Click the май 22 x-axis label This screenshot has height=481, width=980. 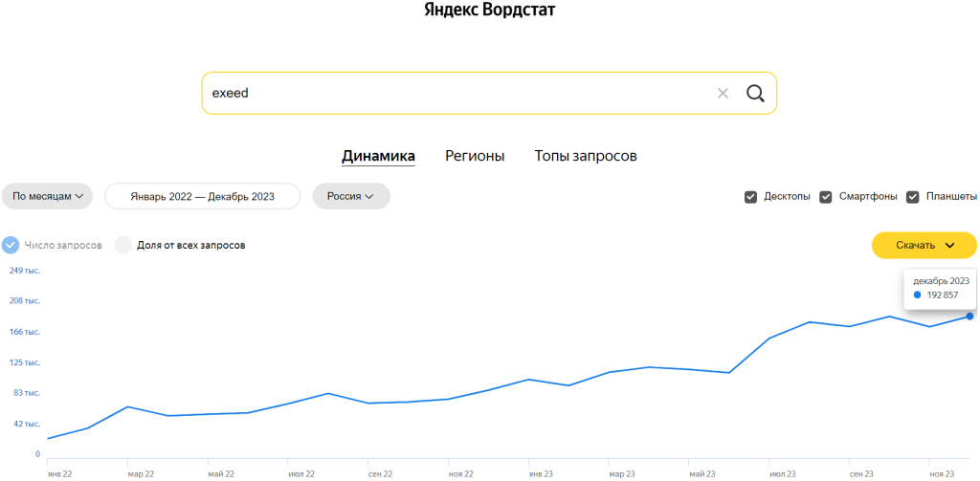coord(221,474)
